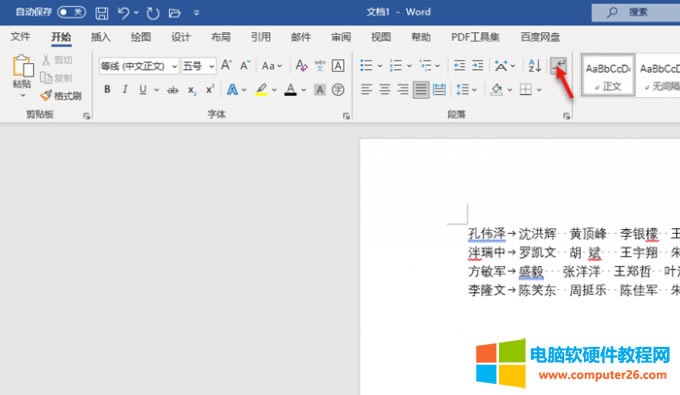Open the 插入 ribbon tab

(x=101, y=37)
